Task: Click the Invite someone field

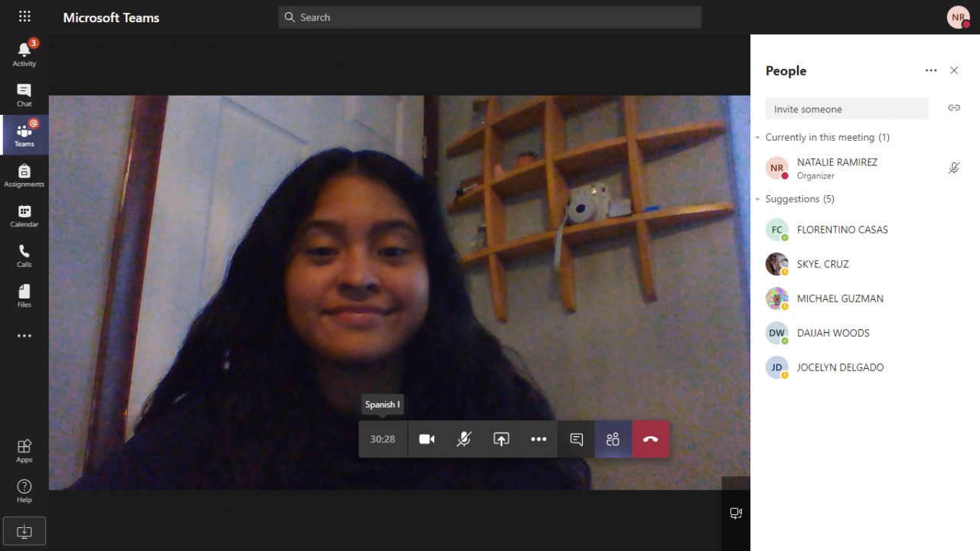Action: (847, 109)
